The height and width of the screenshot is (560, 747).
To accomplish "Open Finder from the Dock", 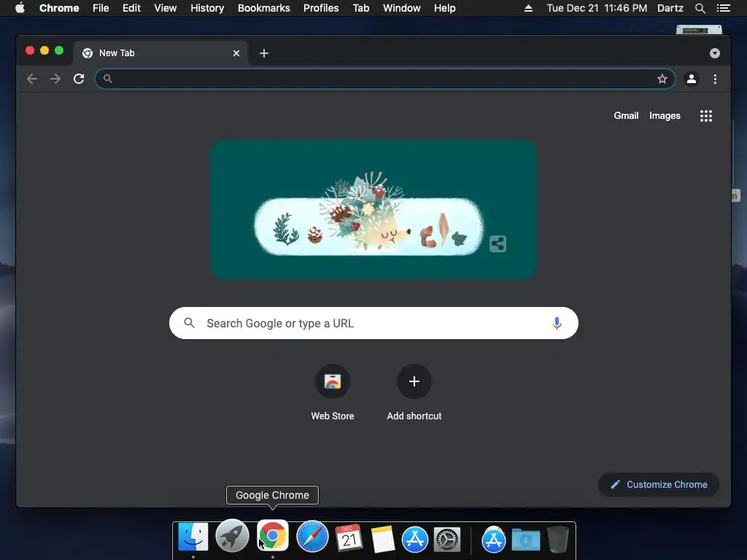I will click(193, 537).
